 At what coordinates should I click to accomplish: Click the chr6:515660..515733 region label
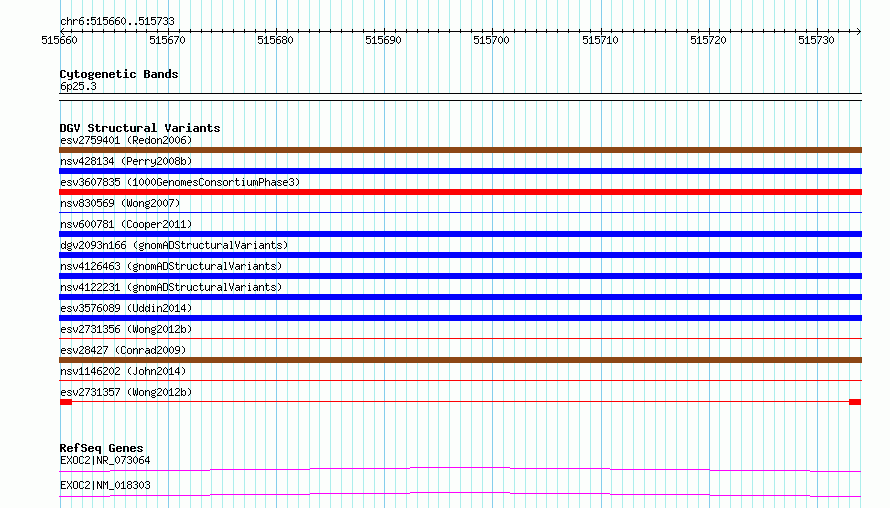tap(117, 22)
